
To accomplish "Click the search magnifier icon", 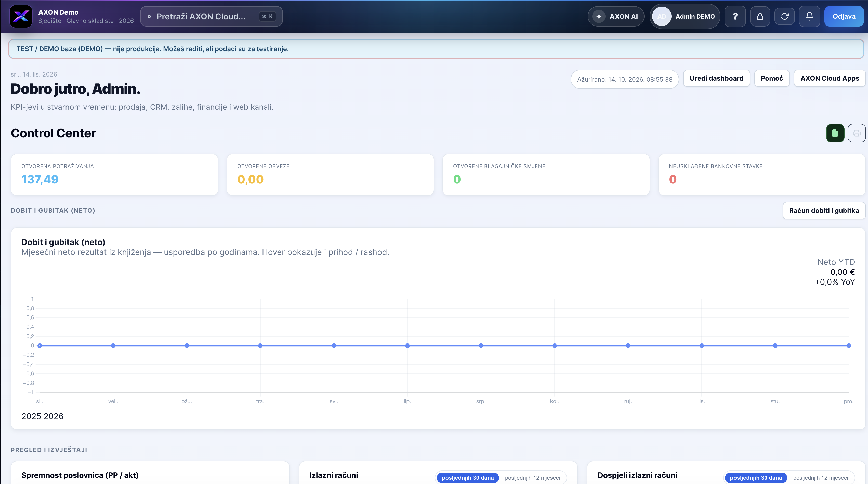I will 149,17.
